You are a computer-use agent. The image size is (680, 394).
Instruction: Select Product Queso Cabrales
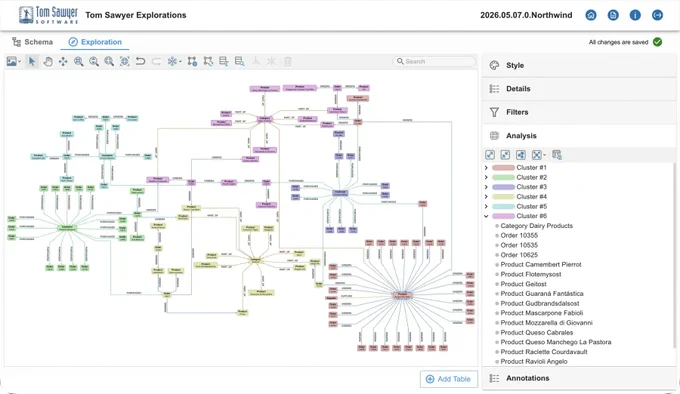(537, 332)
